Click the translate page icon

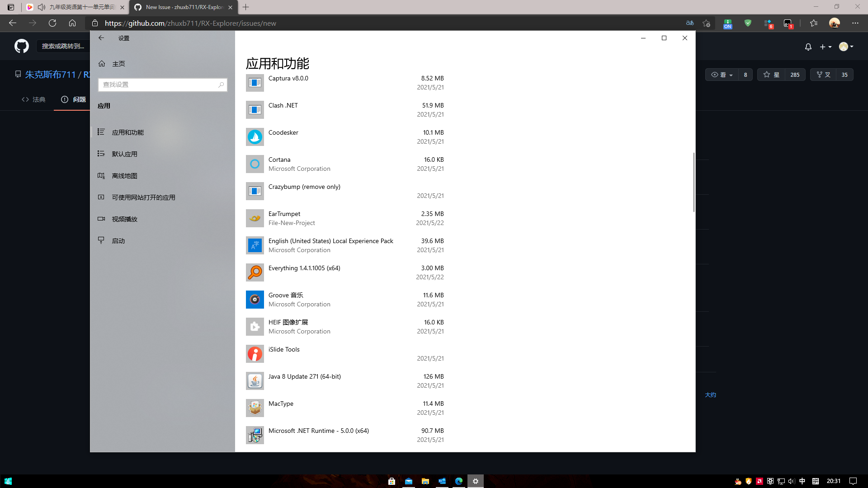689,23
